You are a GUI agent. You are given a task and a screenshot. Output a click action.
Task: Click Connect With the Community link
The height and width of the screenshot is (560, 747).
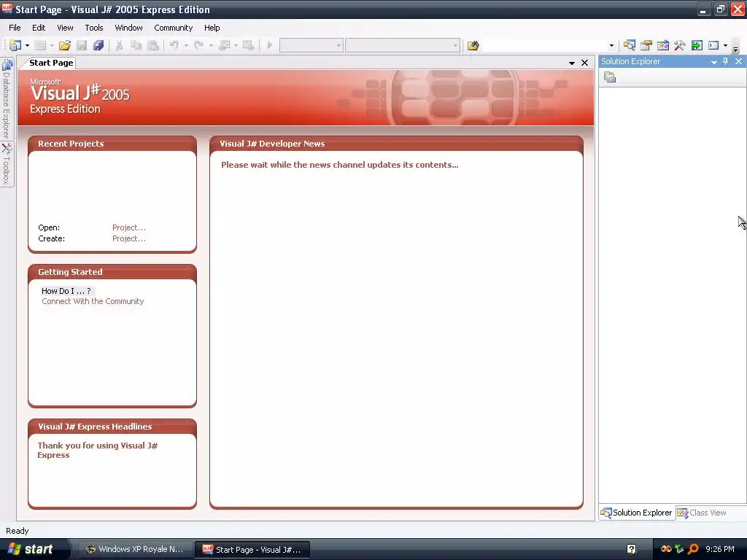(x=93, y=301)
